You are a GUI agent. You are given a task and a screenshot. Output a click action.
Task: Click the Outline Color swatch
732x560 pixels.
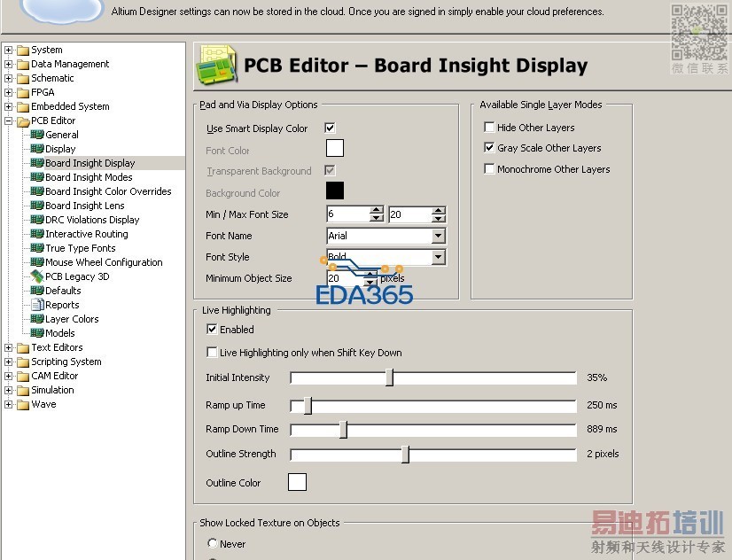297,482
